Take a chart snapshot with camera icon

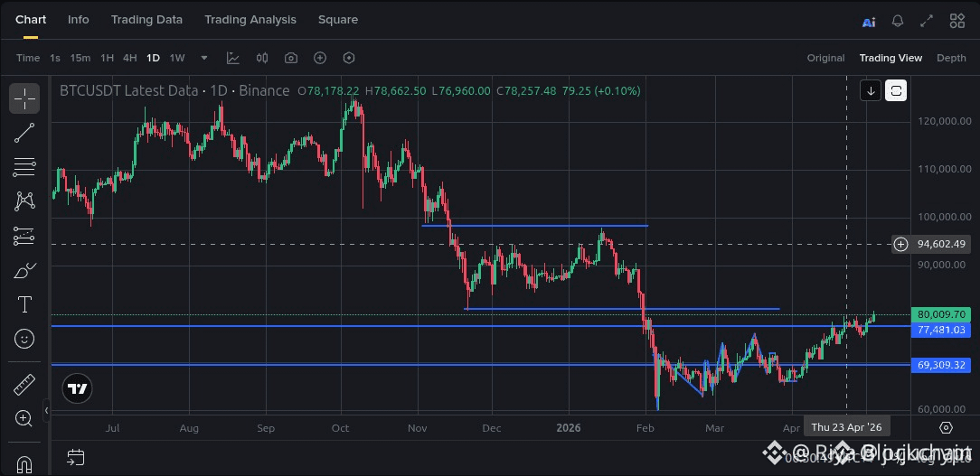coord(290,58)
